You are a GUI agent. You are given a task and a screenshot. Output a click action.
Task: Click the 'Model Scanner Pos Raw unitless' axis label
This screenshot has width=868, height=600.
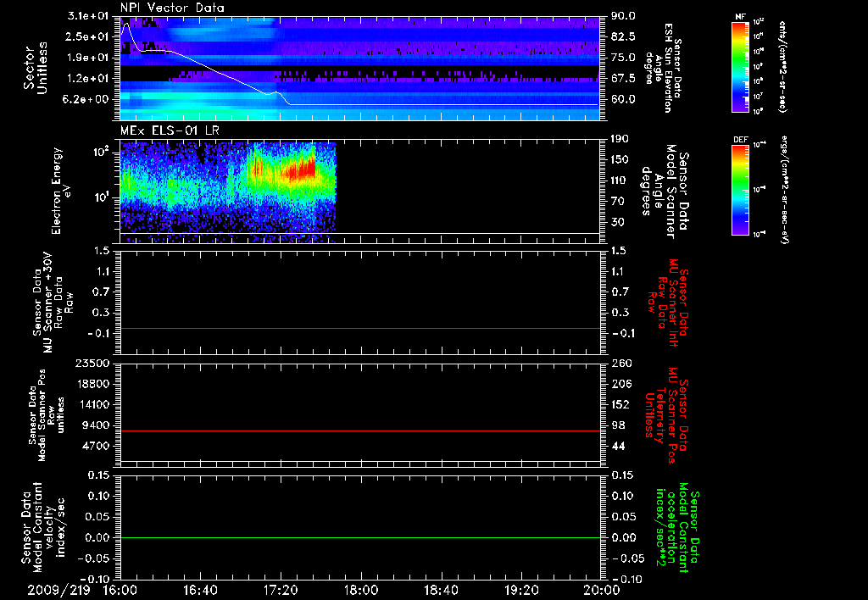(x=47, y=415)
